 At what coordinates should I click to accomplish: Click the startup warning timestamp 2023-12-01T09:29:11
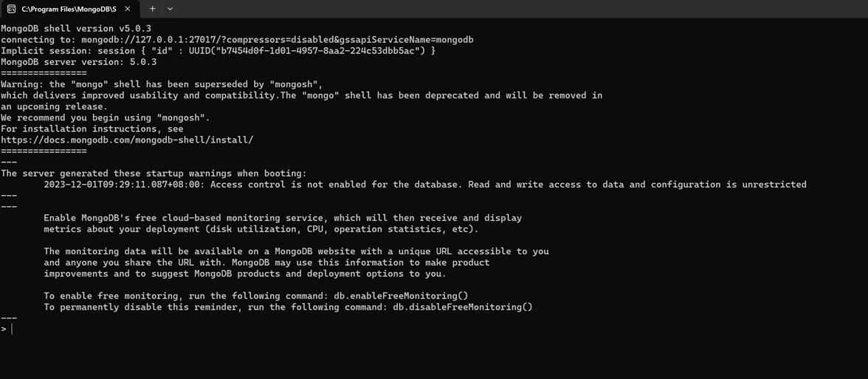[x=123, y=185]
